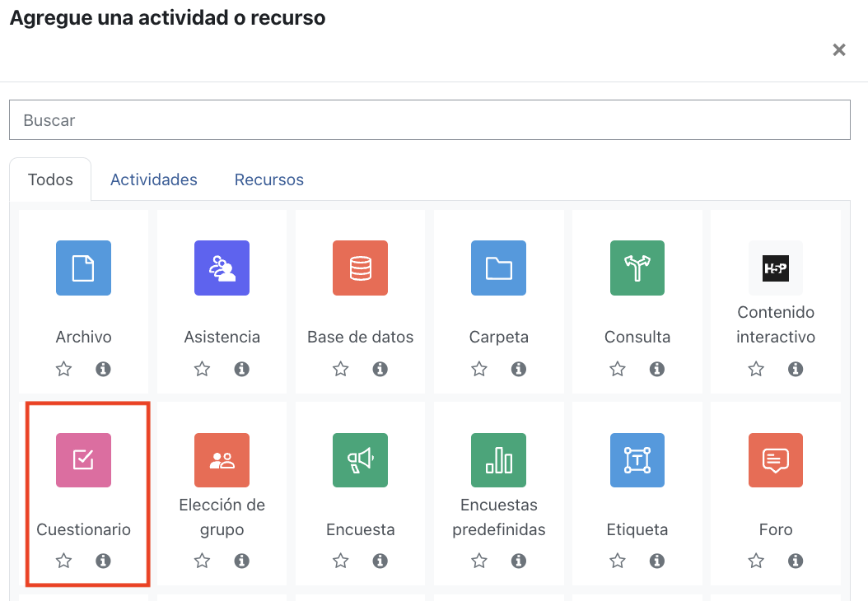Switch to the Actividades tab
Viewport: 868px width, 601px height.
tap(154, 179)
